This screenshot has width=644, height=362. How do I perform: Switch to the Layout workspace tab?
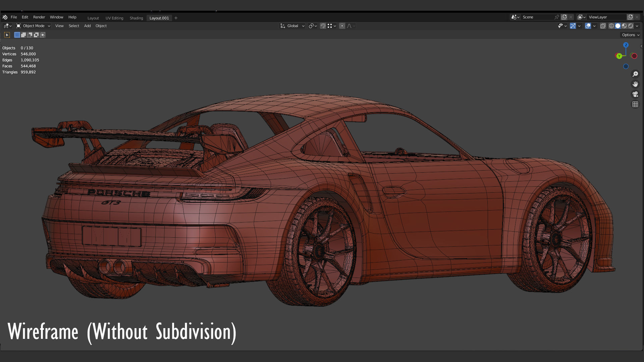93,18
